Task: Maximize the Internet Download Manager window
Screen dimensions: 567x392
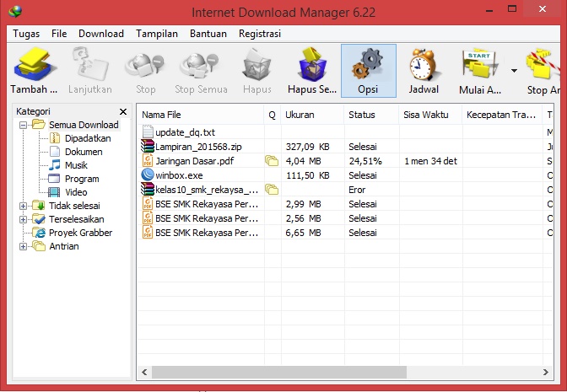Action: (512, 9)
